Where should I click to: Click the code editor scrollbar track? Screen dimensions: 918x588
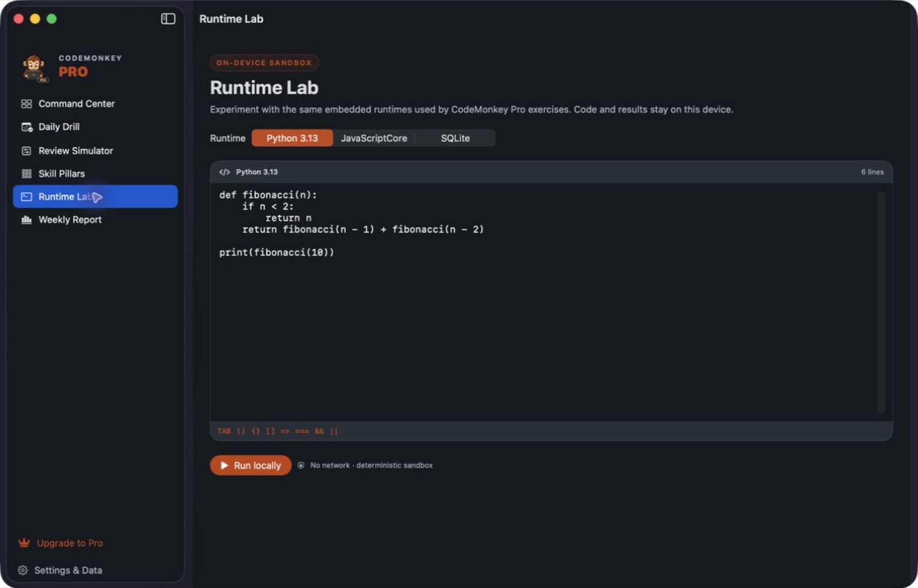pos(881,302)
